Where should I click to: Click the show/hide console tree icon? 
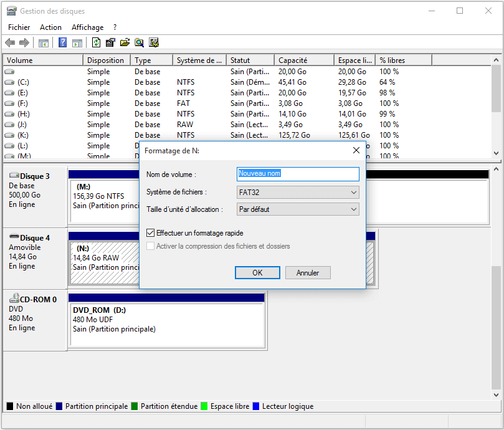coord(44,43)
